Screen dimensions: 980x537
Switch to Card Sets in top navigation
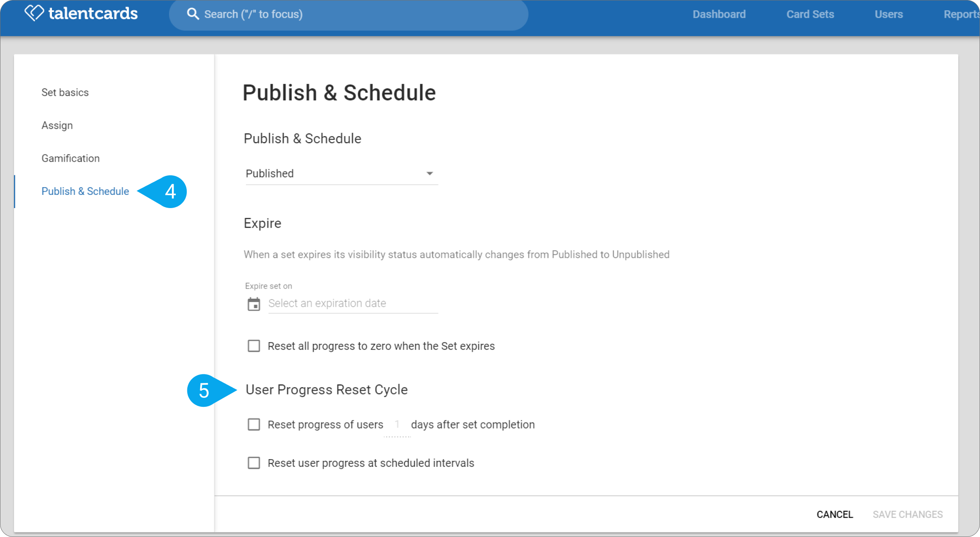(x=810, y=14)
